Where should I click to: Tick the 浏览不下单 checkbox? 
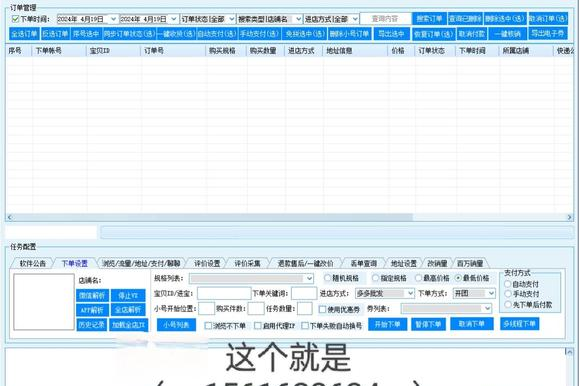click(208, 326)
